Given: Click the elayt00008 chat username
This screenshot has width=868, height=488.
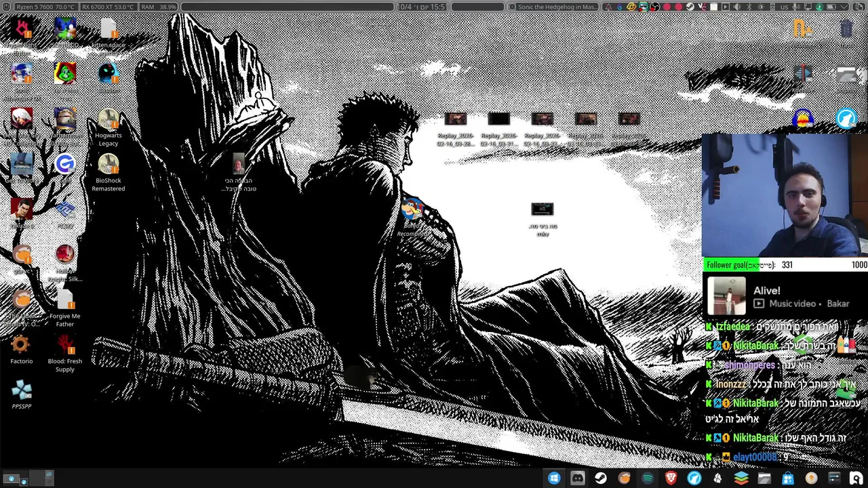Looking at the screenshot, I should 755,457.
